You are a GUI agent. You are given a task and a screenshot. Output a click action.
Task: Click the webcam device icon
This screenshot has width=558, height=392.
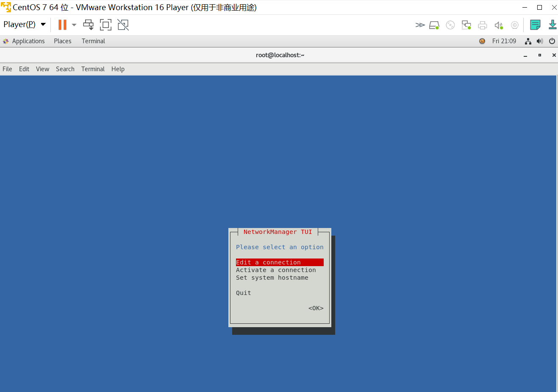pos(515,25)
